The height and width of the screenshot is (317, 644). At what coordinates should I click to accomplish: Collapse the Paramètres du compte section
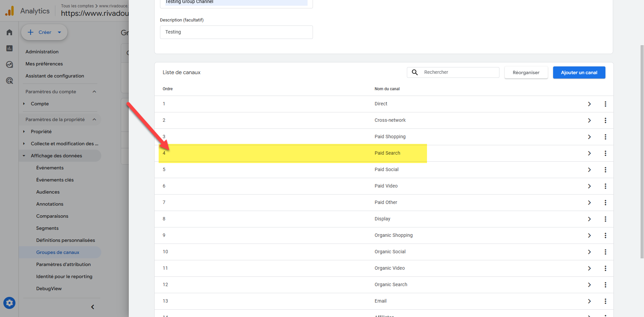coord(94,92)
